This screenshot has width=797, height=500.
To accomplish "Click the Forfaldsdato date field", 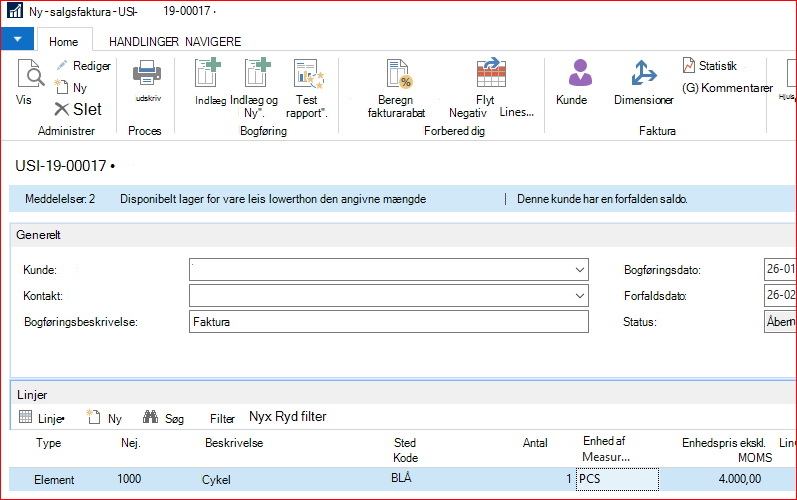I will click(x=780, y=295).
